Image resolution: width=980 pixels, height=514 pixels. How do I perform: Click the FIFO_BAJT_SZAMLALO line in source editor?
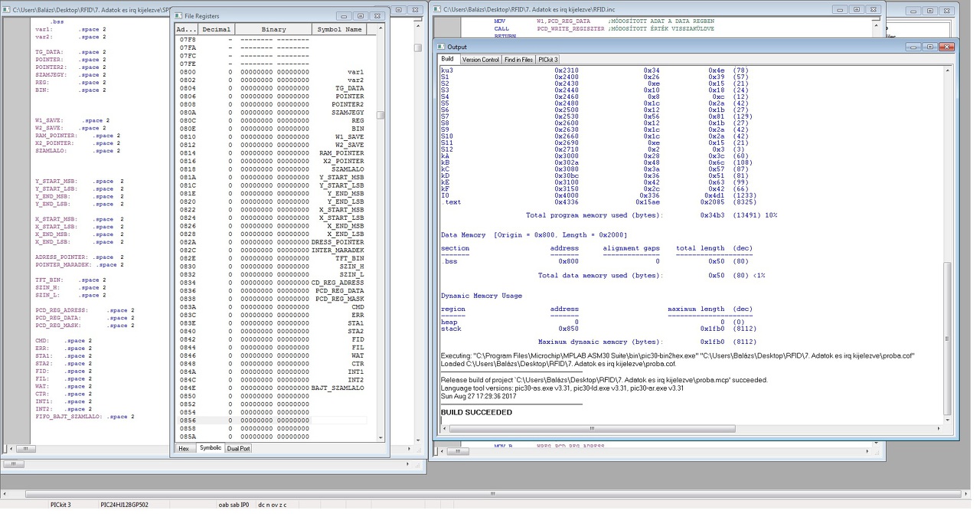[x=84, y=417]
